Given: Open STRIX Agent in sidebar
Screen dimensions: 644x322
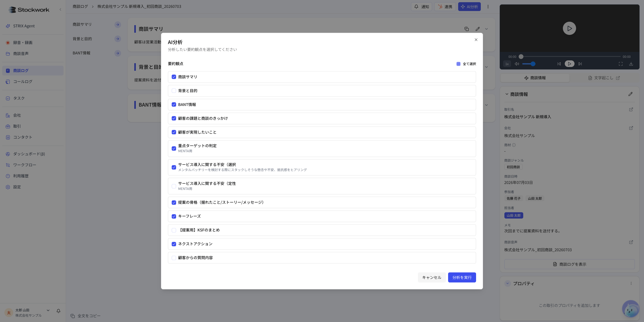Looking at the screenshot, I should [33, 26].
